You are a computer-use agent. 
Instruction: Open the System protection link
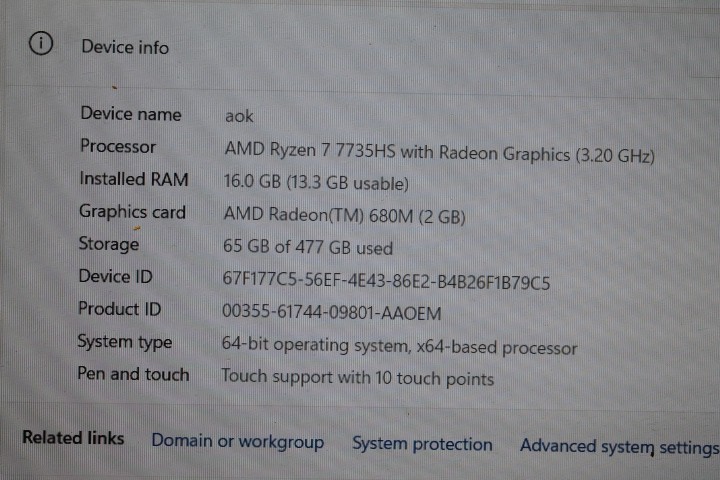(422, 444)
